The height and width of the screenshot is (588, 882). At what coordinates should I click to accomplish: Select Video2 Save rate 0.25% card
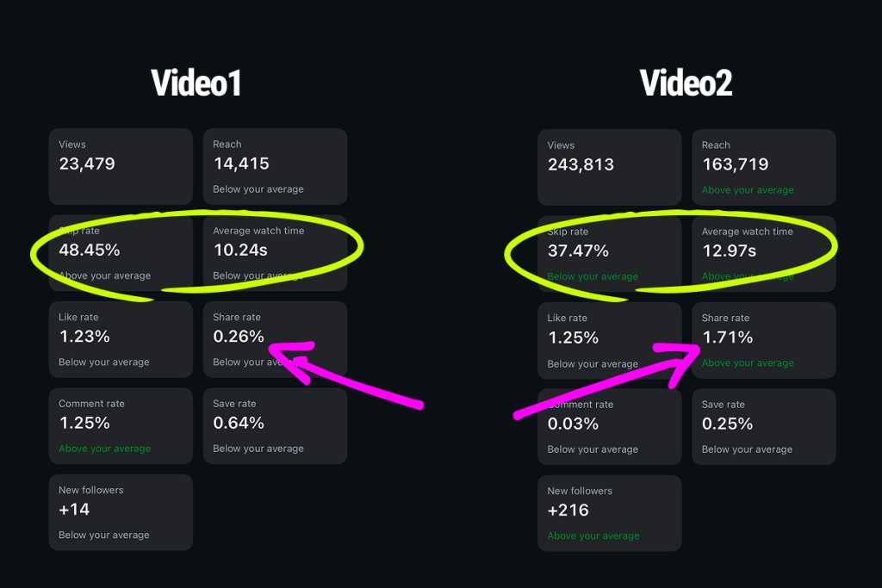tap(764, 427)
